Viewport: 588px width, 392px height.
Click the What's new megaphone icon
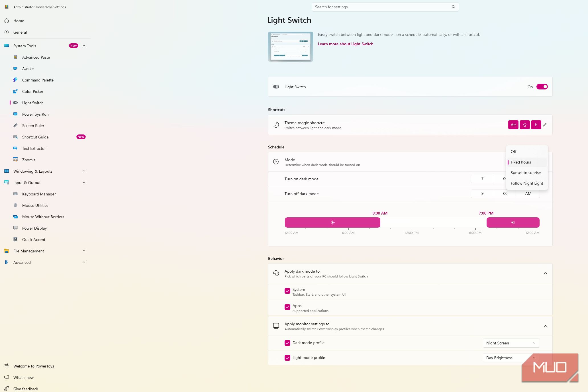7,377
